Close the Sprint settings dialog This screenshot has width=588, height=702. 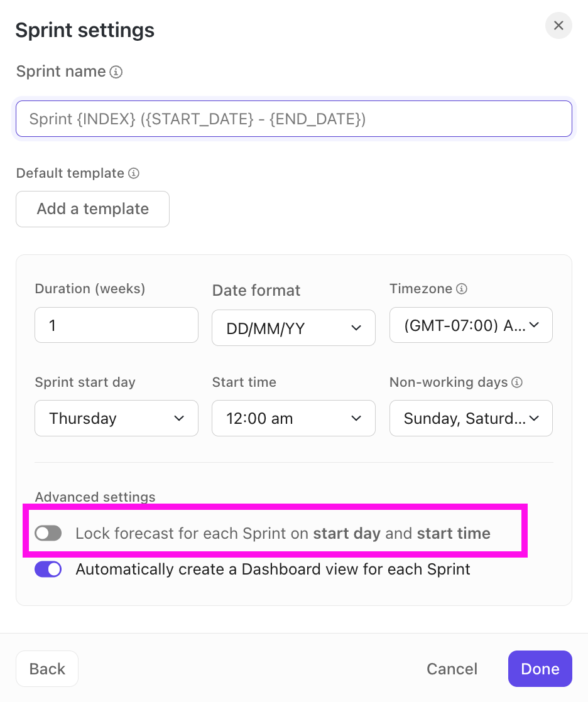(x=558, y=26)
